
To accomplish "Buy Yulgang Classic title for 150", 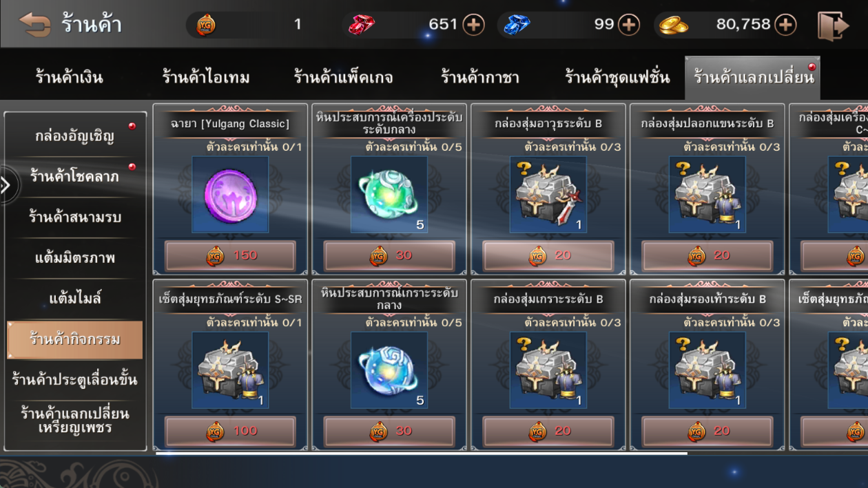I will point(230,255).
